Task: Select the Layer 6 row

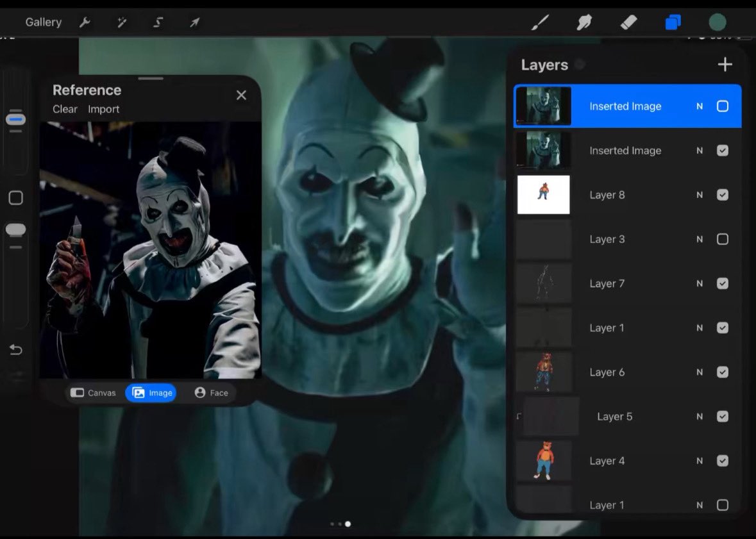Action: pos(628,372)
